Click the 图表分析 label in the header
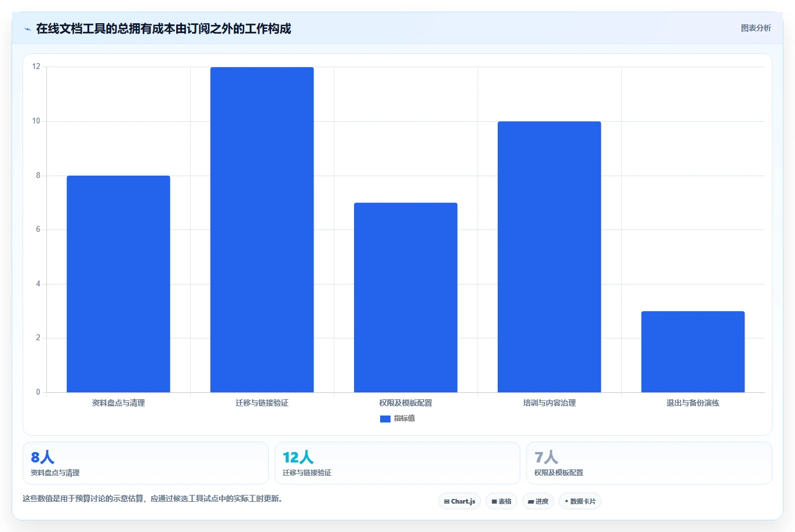 pos(756,28)
